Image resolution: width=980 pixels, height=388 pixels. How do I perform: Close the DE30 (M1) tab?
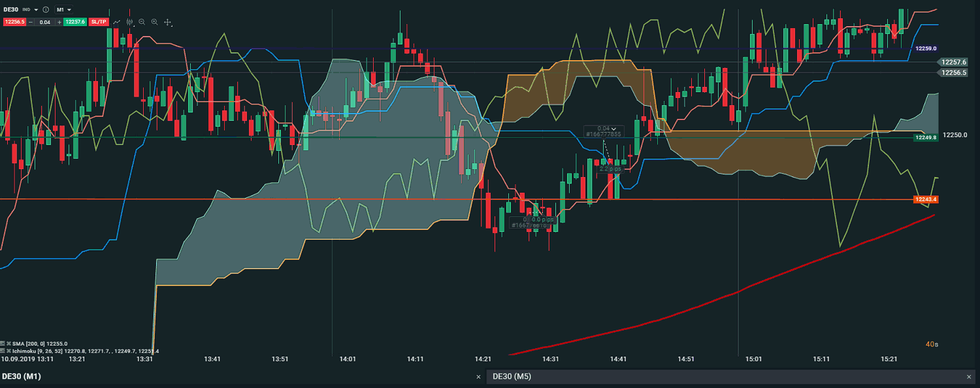(x=478, y=377)
